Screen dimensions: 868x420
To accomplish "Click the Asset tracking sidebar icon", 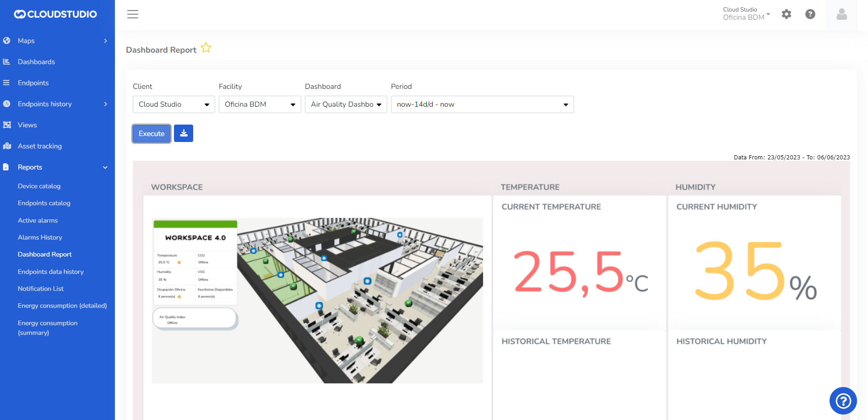I will coord(7,146).
